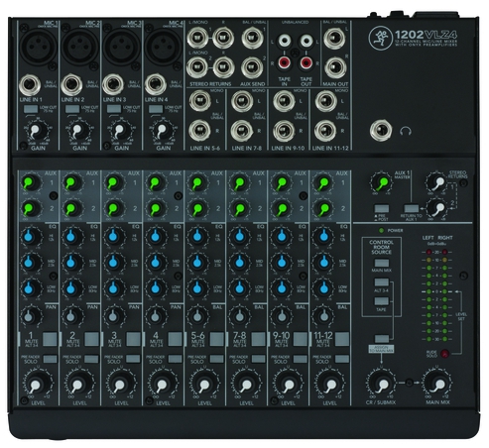Viewport: 489px width, 448px height.
Task: Click the headphone output jack
Action: pyautogui.click(x=381, y=131)
